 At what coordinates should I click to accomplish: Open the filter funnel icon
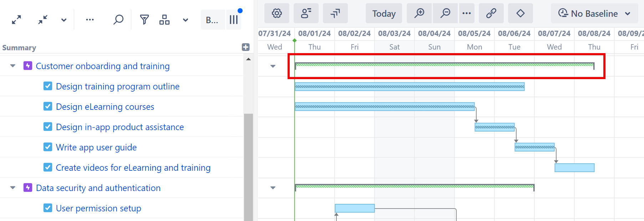tap(144, 20)
